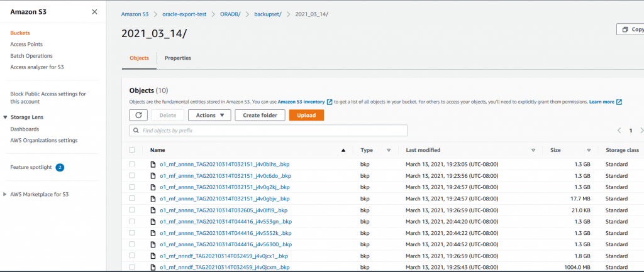Open the Amazon S3 inventory link
Image resolution: width=644 pixels, height=272 pixels.
point(301,102)
